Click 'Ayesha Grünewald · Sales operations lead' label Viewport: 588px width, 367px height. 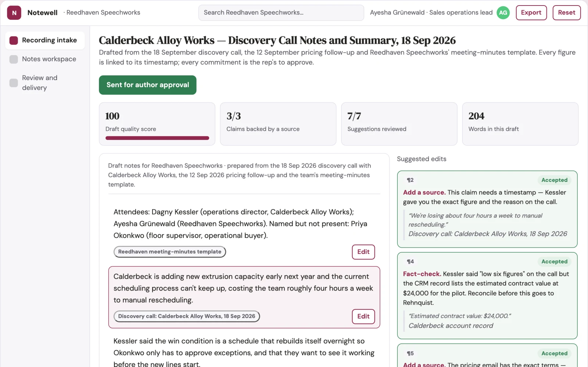[x=431, y=12]
